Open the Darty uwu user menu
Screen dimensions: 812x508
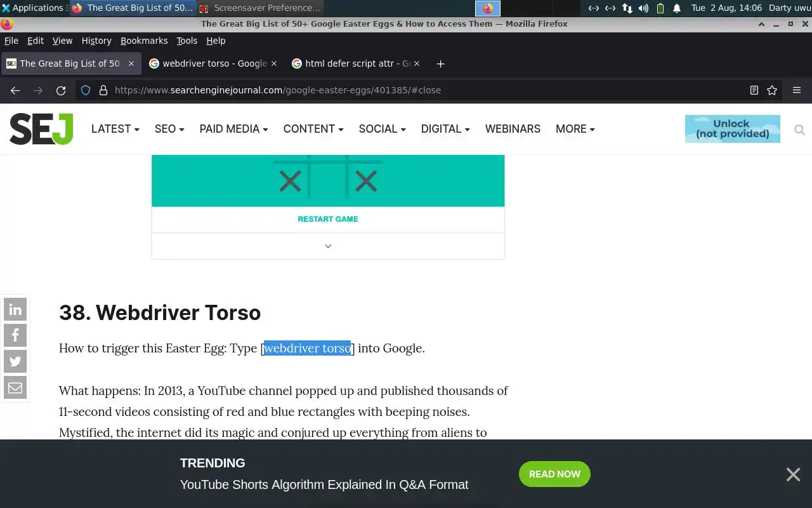pyautogui.click(x=789, y=8)
